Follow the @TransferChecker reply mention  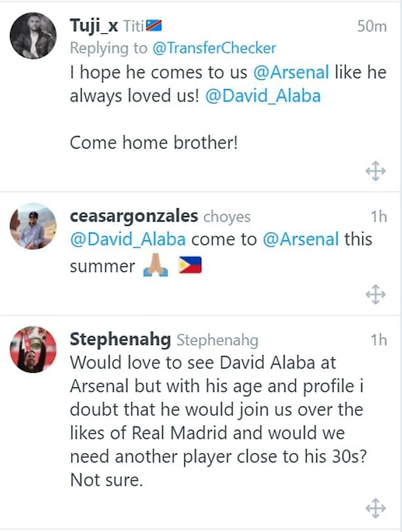(214, 49)
